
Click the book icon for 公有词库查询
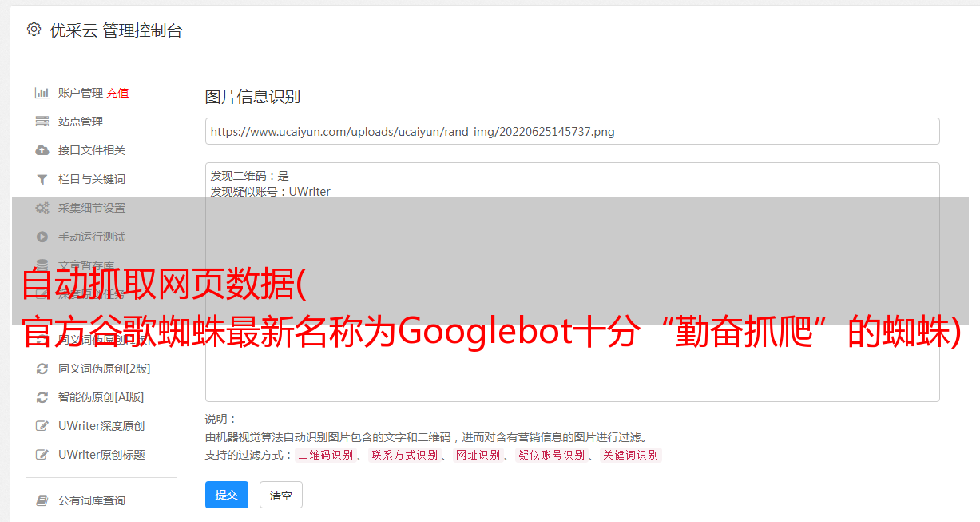42,500
